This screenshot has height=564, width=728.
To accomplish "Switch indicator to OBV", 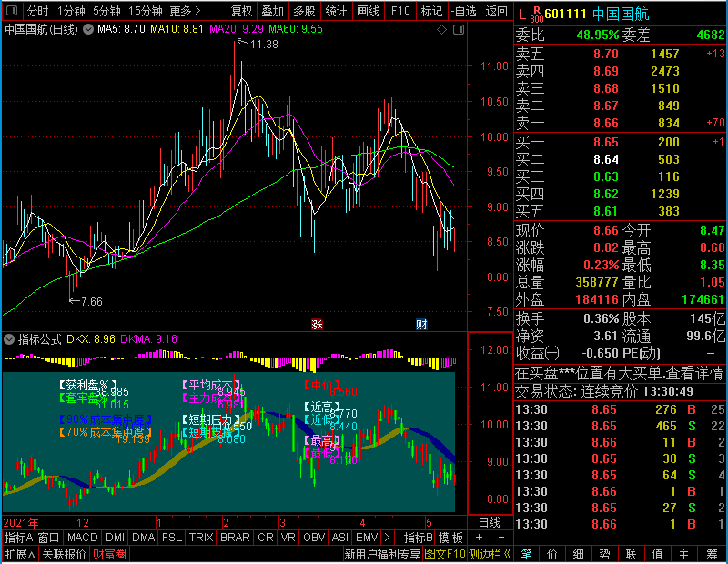I will [314, 538].
